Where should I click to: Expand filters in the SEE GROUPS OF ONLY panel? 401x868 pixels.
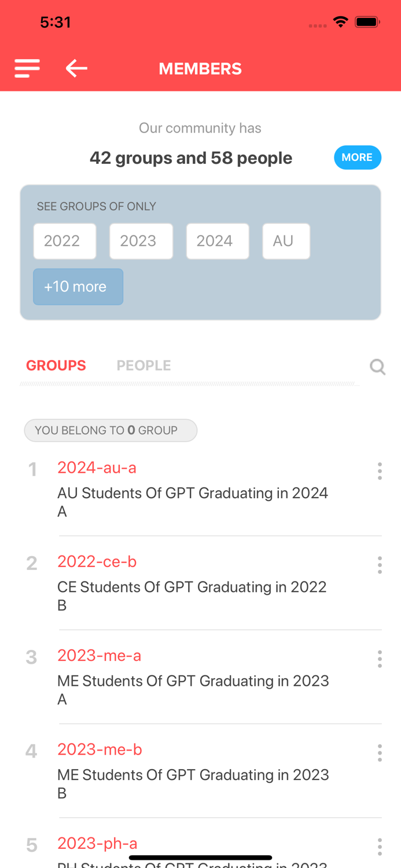[78, 286]
